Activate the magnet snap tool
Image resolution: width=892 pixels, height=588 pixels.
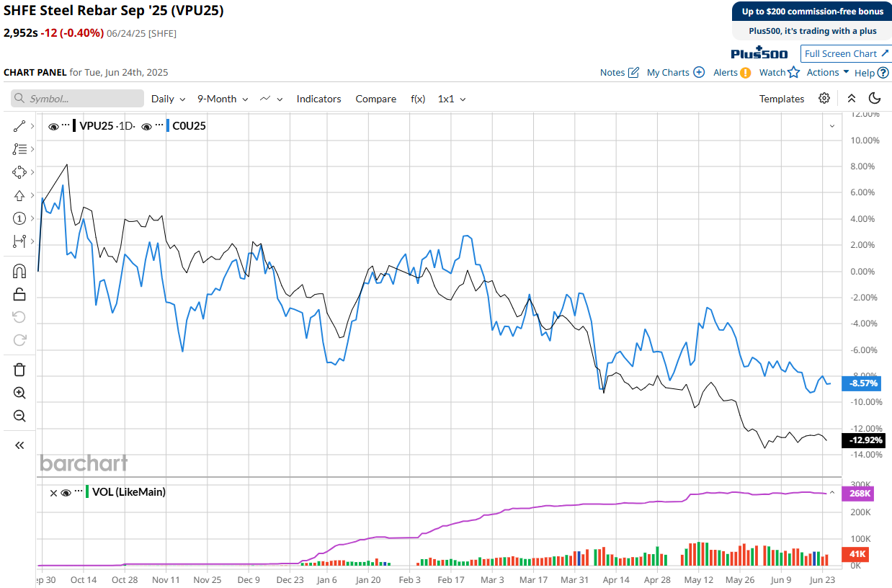point(19,271)
